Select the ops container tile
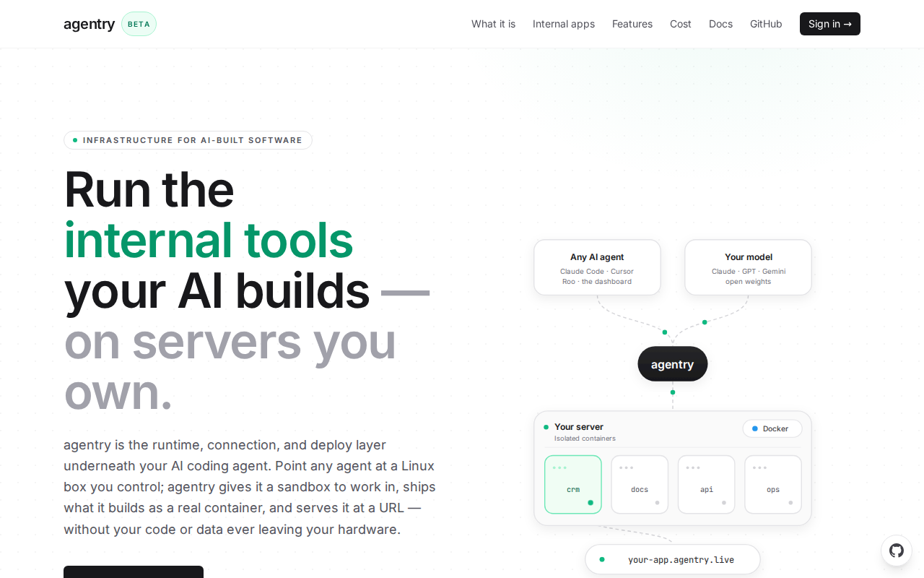The height and width of the screenshot is (578, 924). click(x=773, y=484)
